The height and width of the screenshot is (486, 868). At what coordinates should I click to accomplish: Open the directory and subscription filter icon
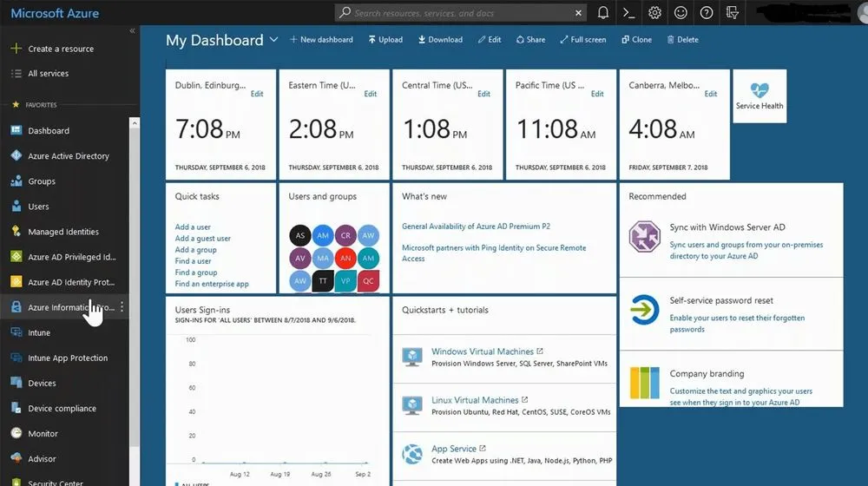[x=733, y=13]
